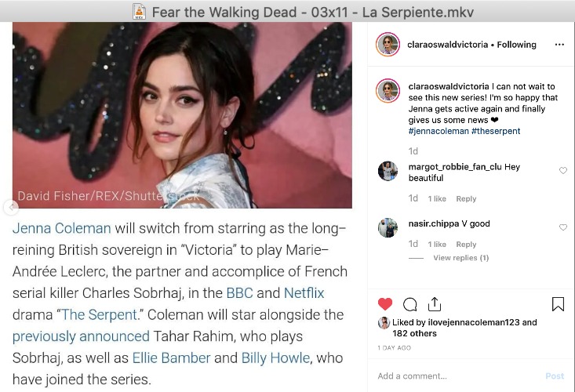Open the comment speech bubble icon

(410, 304)
